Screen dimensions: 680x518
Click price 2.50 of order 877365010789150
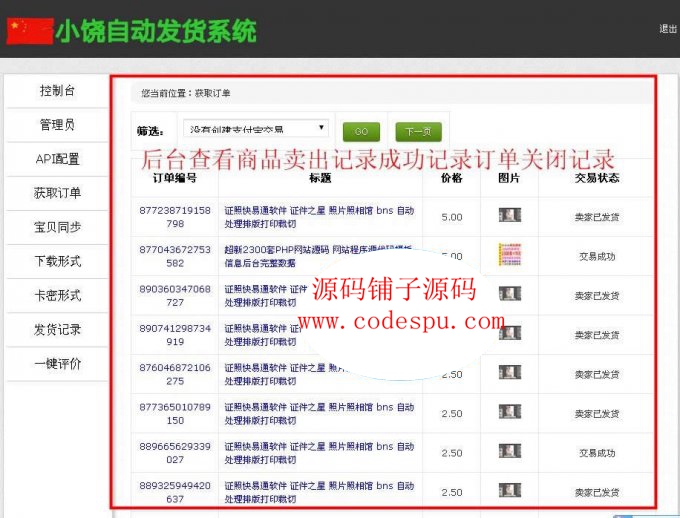(452, 414)
